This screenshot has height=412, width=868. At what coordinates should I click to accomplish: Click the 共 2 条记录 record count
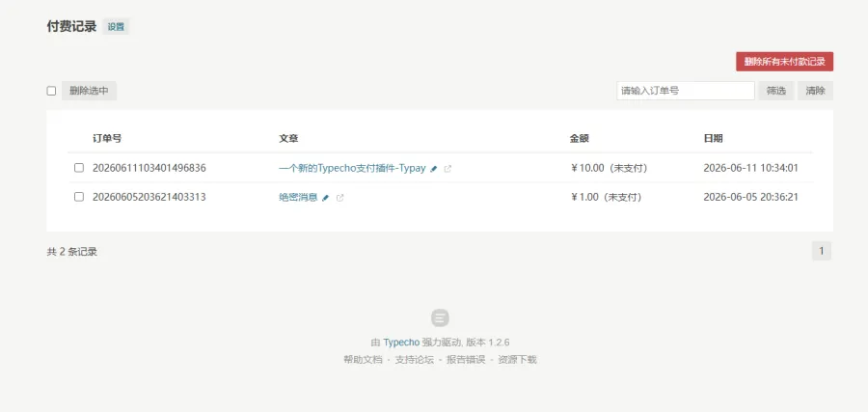coord(72,252)
